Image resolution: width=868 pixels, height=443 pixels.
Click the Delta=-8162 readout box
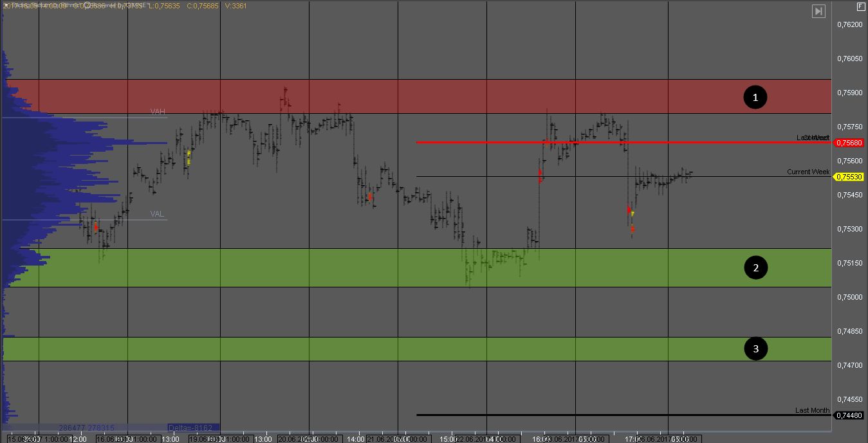pos(193,427)
